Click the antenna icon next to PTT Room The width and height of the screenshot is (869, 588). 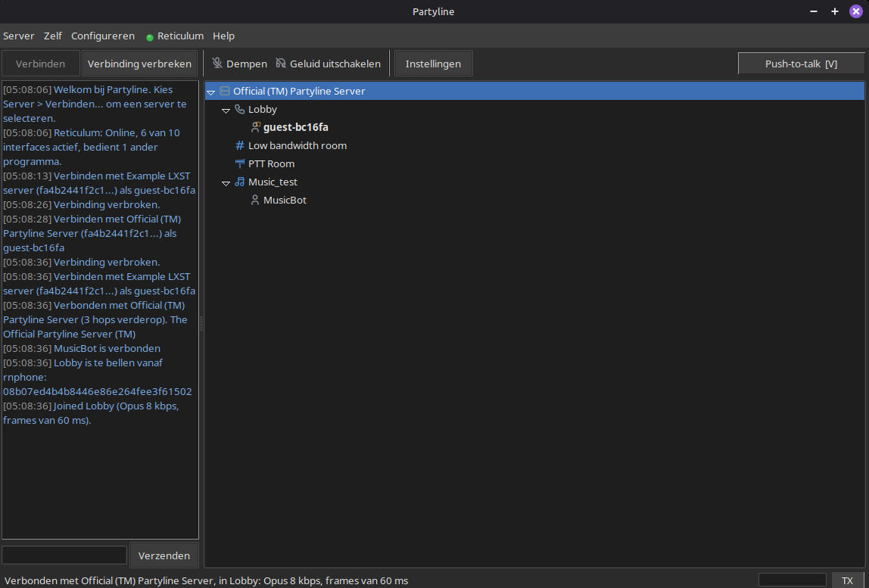[239, 163]
